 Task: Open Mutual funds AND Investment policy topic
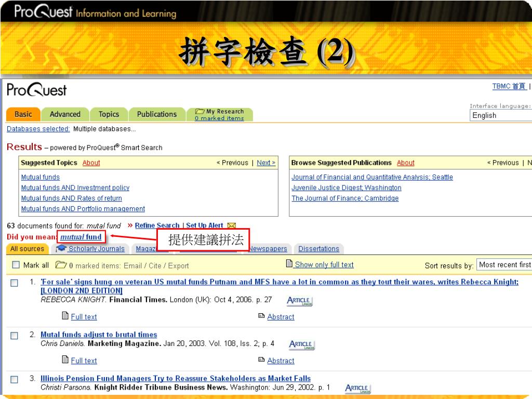coord(75,188)
